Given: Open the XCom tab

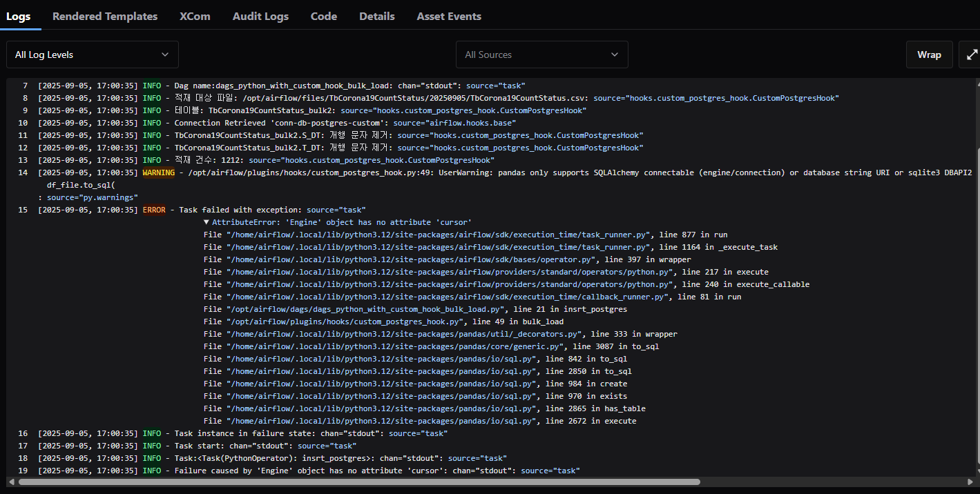Looking at the screenshot, I should tap(195, 16).
